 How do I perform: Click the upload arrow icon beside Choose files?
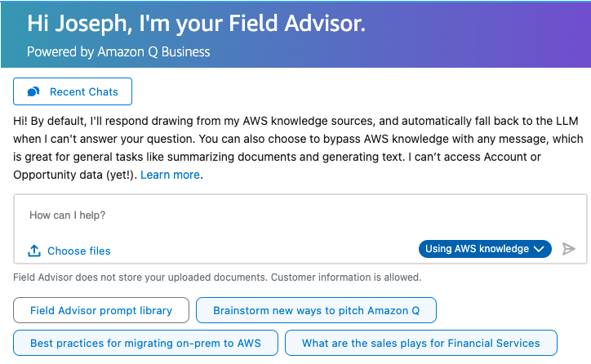coord(34,251)
